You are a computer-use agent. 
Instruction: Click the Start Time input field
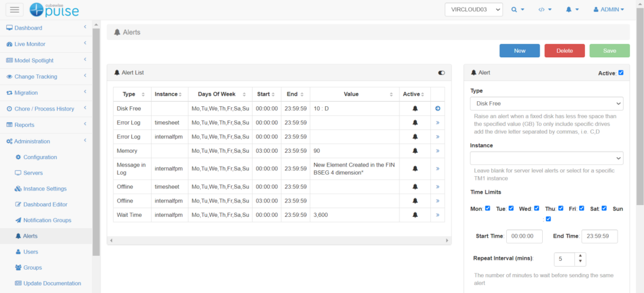coord(525,236)
